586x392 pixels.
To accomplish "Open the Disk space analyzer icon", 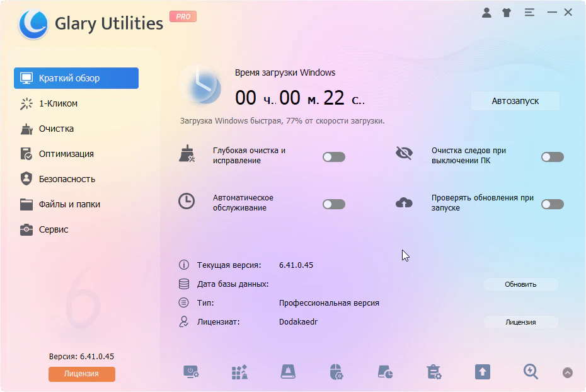I will (x=385, y=372).
